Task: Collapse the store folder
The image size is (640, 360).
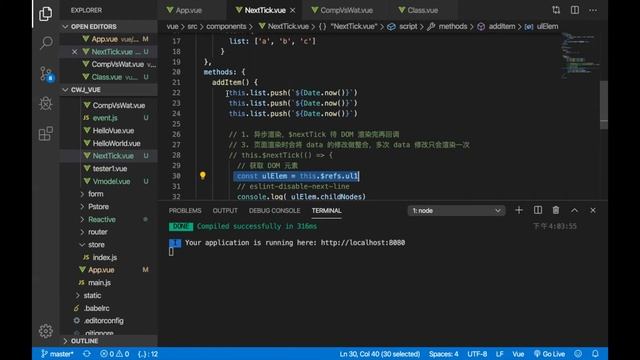Action: click(109, 244)
